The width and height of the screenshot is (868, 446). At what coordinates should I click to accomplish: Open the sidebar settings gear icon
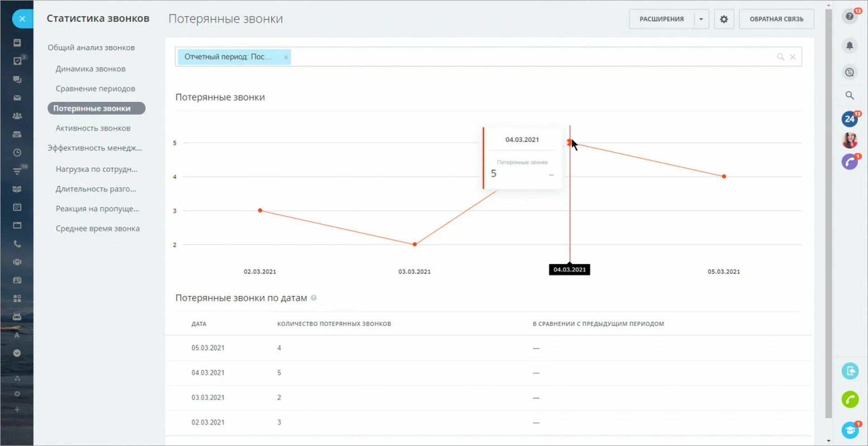tap(17, 394)
